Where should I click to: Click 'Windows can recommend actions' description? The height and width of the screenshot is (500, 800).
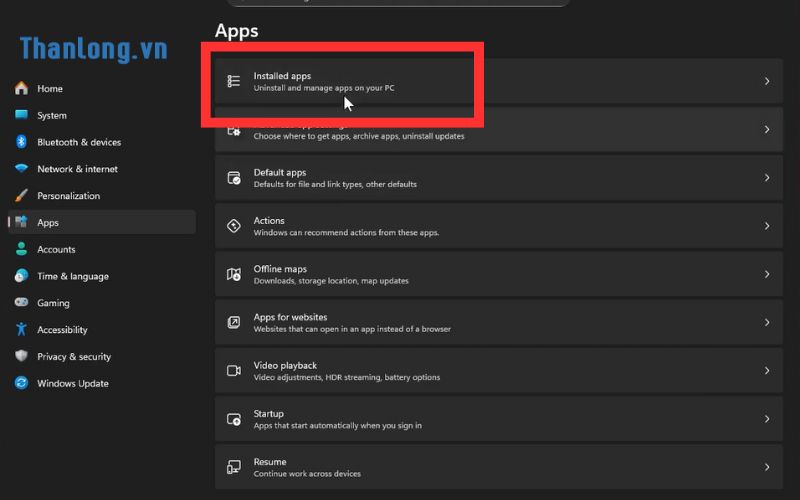[346, 233]
